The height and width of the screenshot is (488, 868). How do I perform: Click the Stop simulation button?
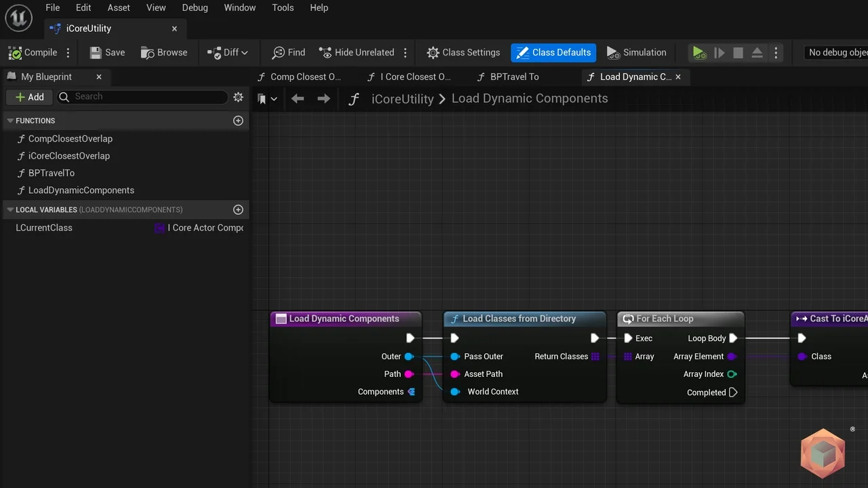pyautogui.click(x=738, y=52)
